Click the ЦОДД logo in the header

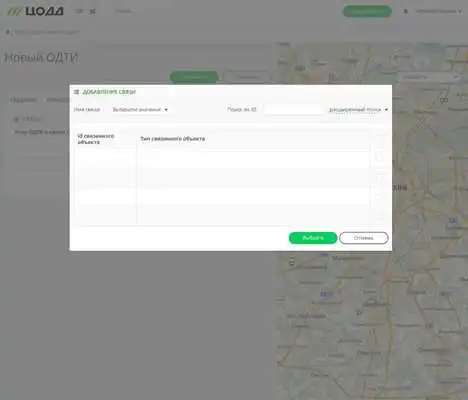(35, 11)
